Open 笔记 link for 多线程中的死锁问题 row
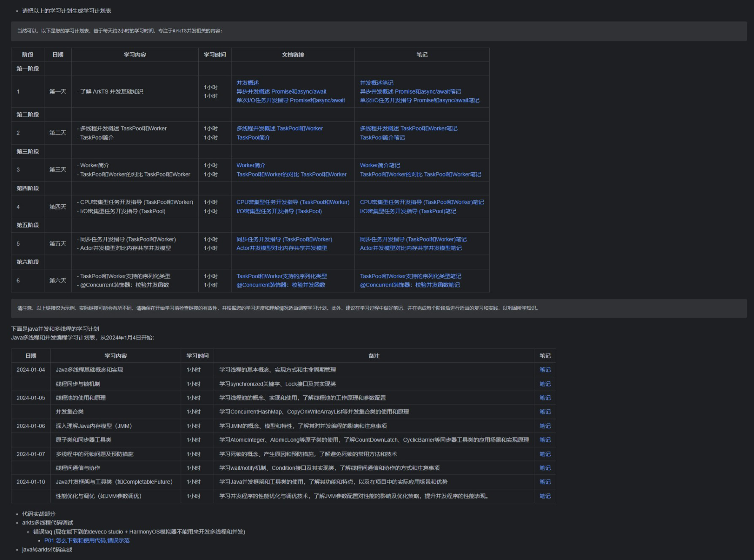The width and height of the screenshot is (754, 560). [x=545, y=455]
